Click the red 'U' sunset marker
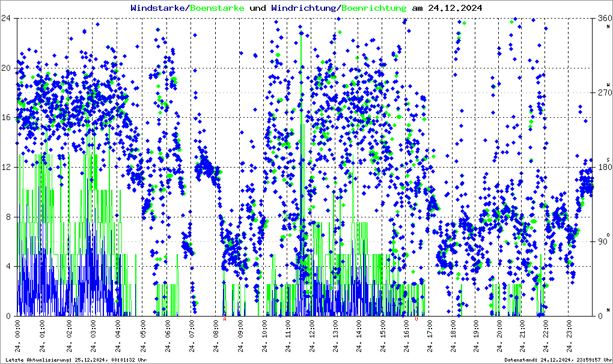The width and height of the screenshot is (613, 364). 416,320
